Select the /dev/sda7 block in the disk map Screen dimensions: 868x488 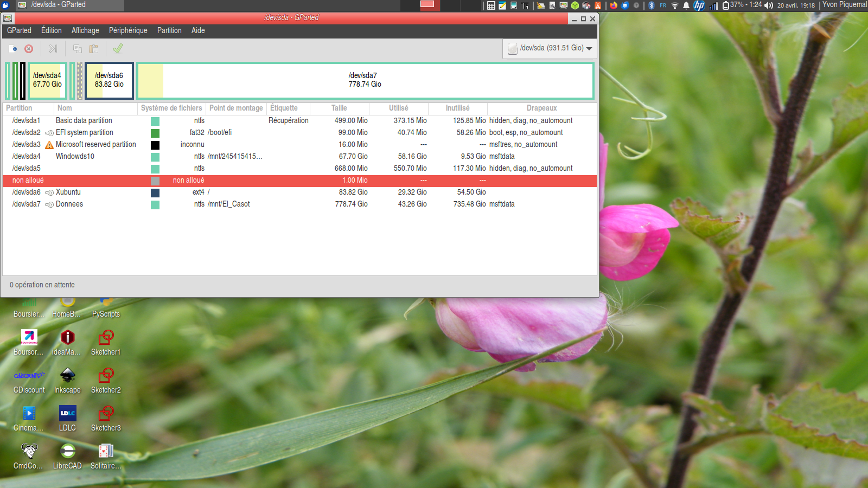[x=365, y=80]
